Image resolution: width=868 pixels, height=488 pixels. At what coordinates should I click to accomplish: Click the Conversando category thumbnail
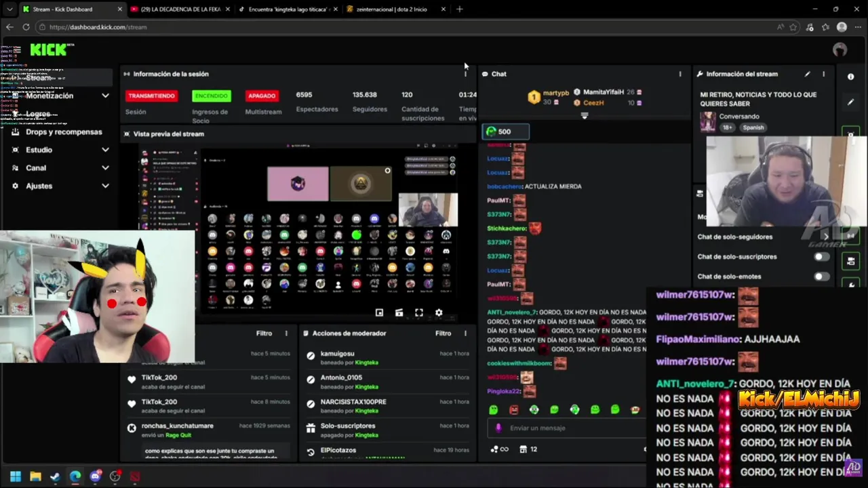coord(708,121)
